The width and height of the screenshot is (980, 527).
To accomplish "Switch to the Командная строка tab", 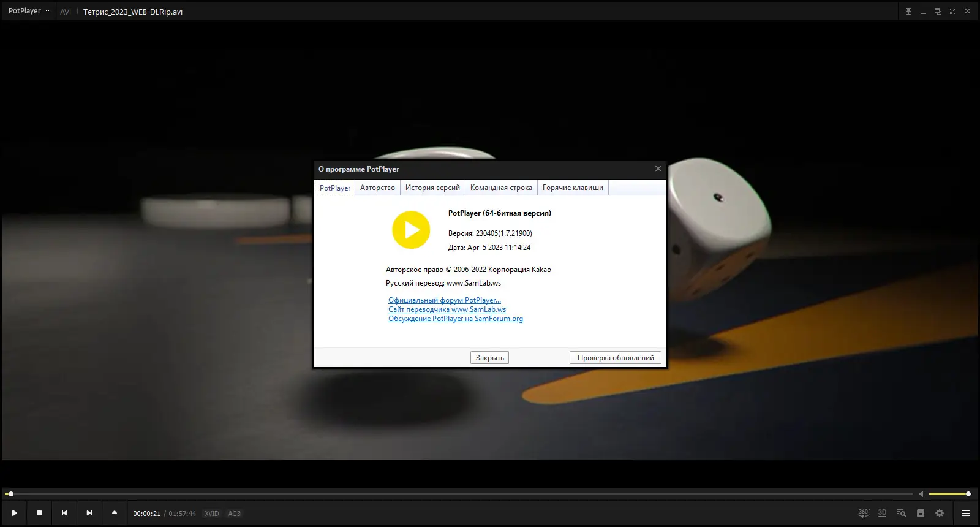I will pos(501,188).
